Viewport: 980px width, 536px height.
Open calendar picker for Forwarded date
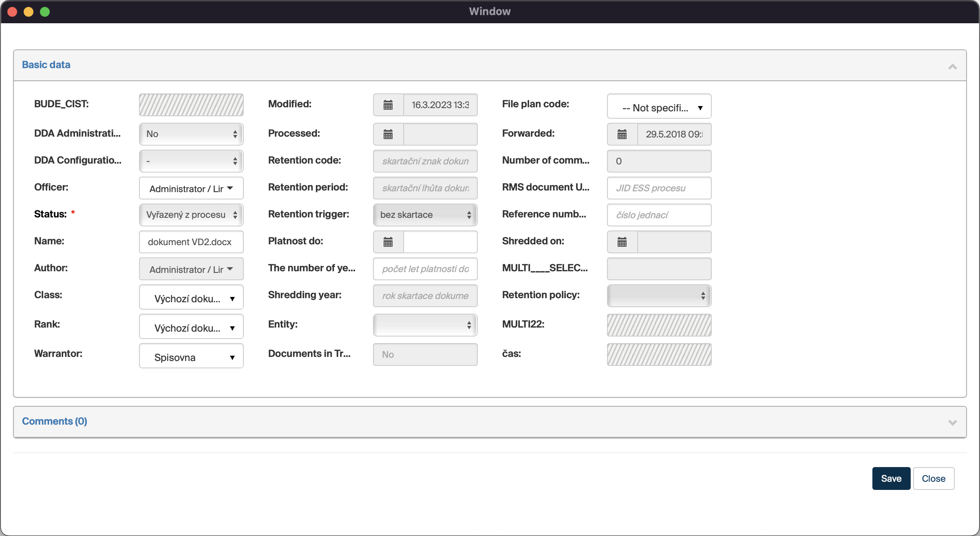pyautogui.click(x=622, y=134)
